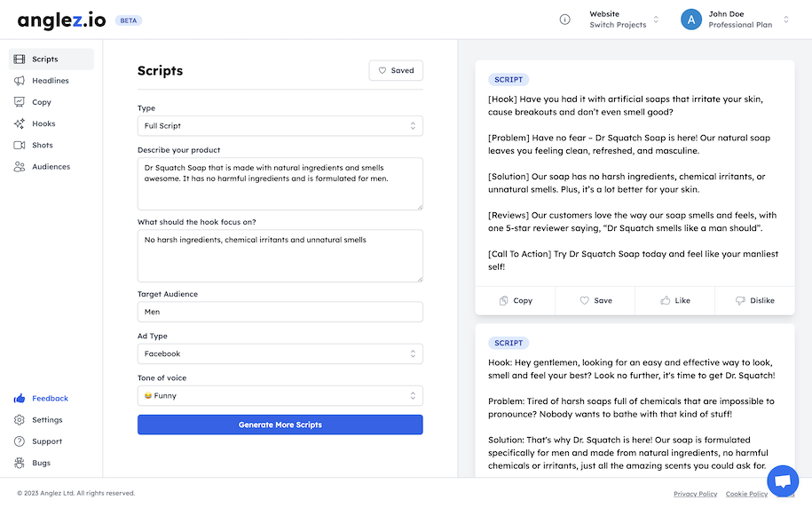
Task: Open Audiences section label
Action: pos(51,167)
